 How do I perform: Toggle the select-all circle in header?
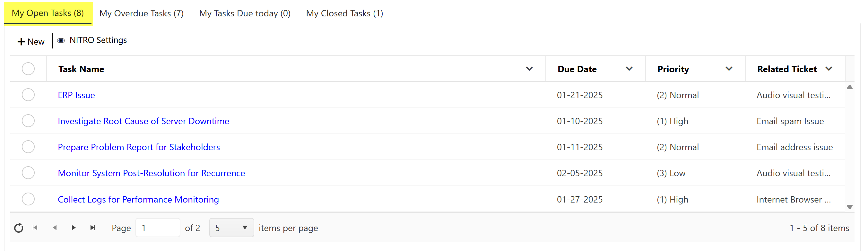[x=28, y=69]
